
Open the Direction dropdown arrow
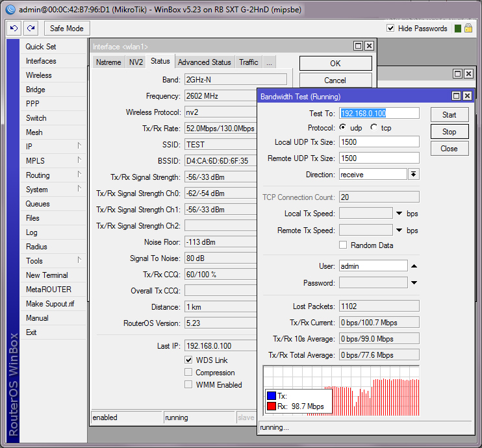[x=413, y=174]
